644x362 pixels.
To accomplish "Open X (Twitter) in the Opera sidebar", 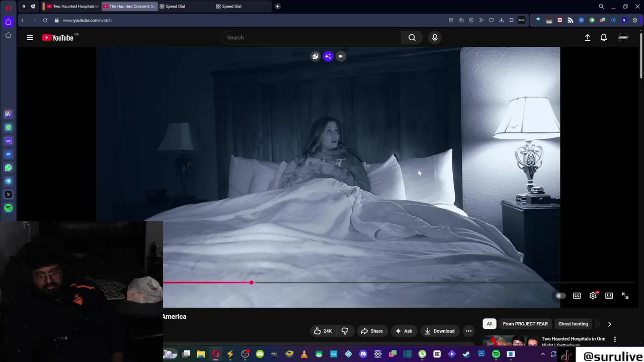I will click(x=8, y=195).
